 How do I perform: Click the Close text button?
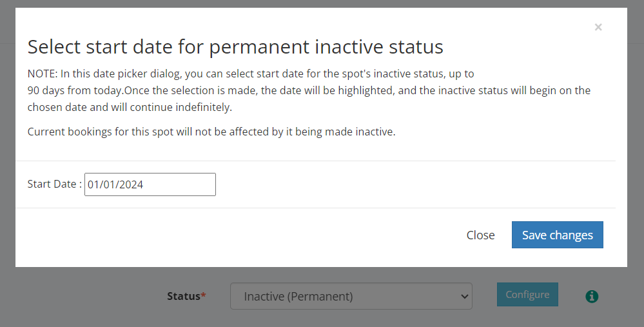tap(480, 235)
